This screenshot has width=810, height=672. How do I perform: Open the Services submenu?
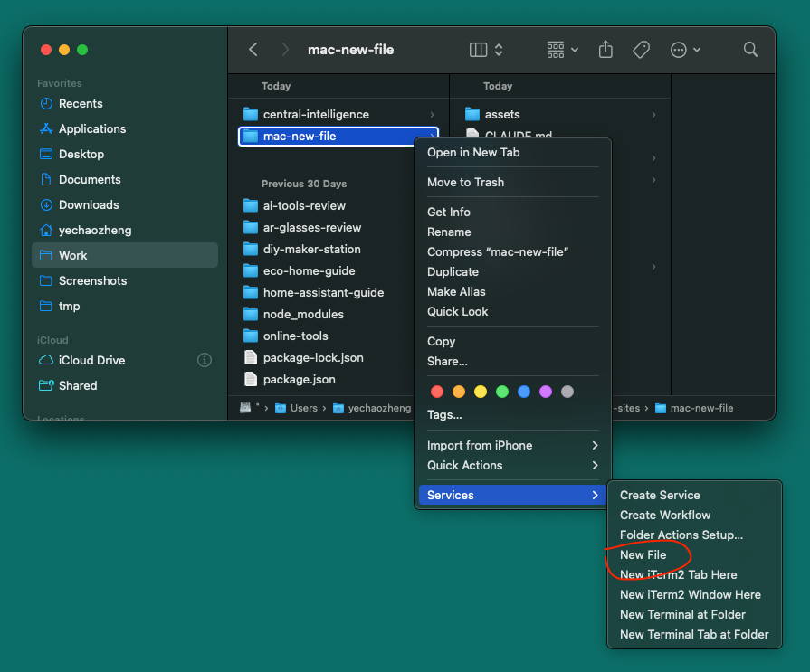(x=512, y=496)
